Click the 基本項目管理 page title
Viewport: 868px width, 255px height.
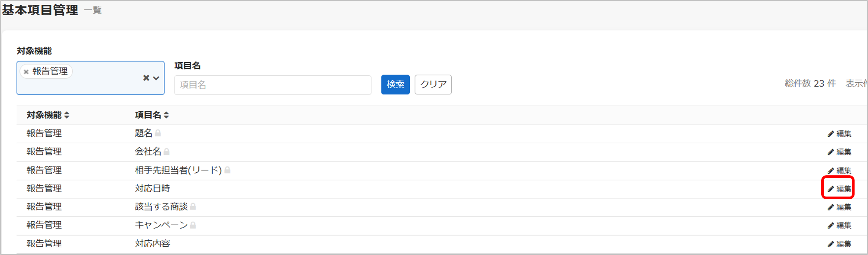(x=40, y=10)
